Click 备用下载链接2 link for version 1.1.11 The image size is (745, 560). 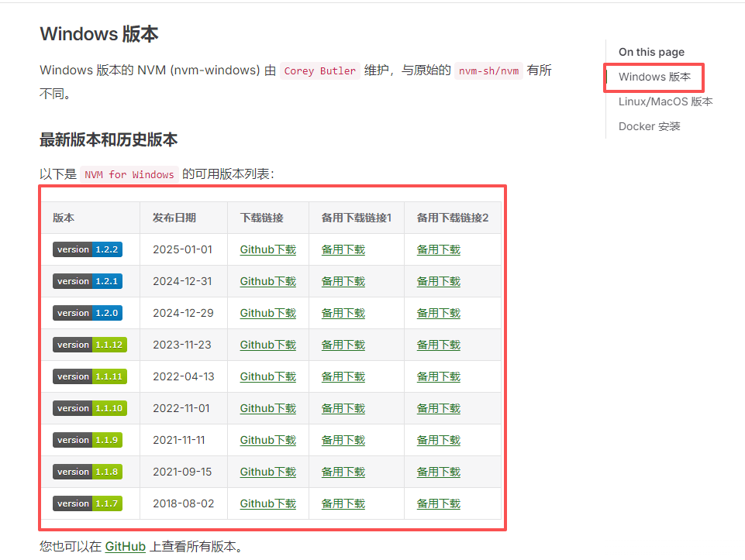click(x=439, y=376)
